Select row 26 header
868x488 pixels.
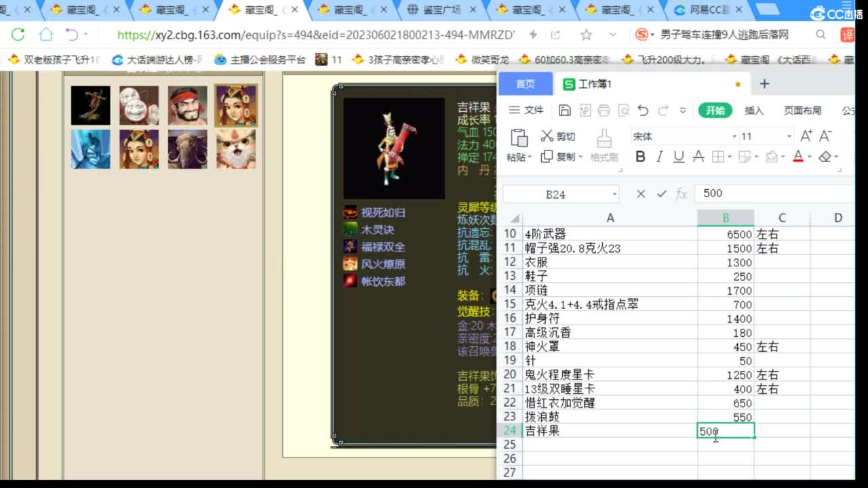tap(509, 459)
